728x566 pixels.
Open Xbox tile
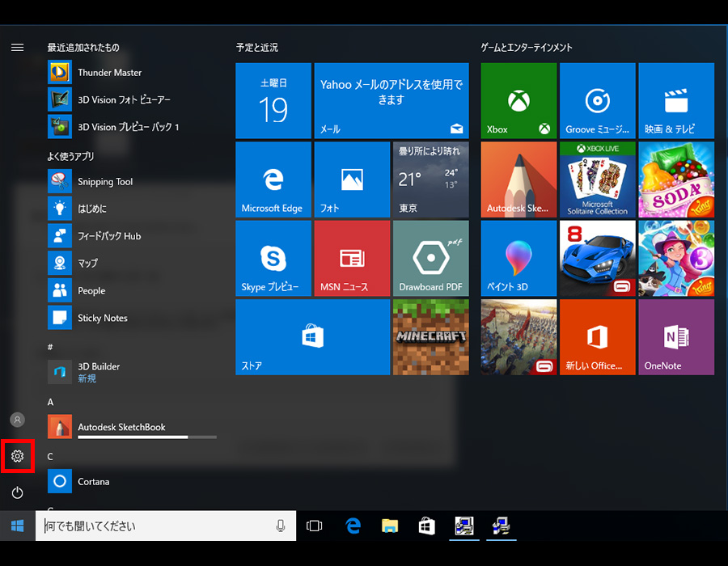point(518,101)
